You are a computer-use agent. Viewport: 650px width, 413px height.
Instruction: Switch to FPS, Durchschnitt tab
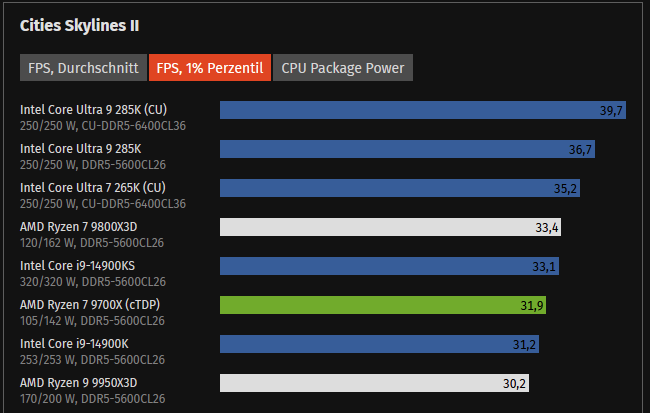pos(83,68)
